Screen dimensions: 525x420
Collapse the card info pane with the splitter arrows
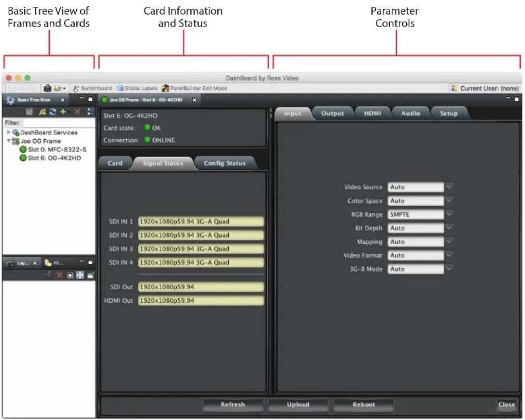(271, 113)
